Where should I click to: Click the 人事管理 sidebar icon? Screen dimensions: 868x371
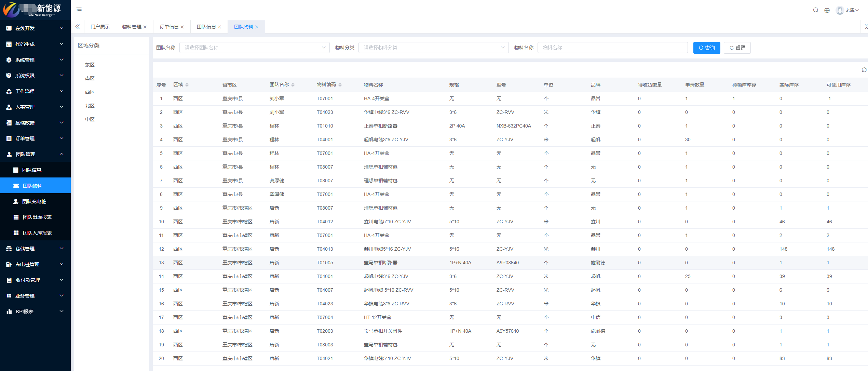pyautogui.click(x=9, y=107)
